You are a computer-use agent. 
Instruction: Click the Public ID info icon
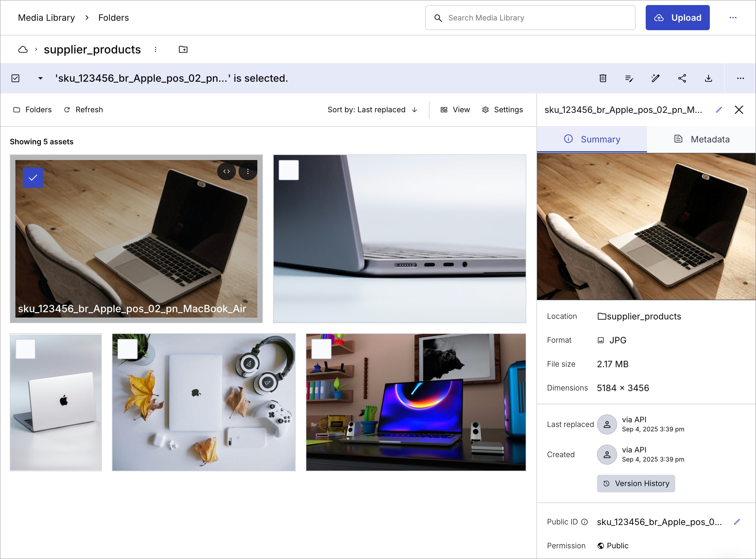pos(584,522)
